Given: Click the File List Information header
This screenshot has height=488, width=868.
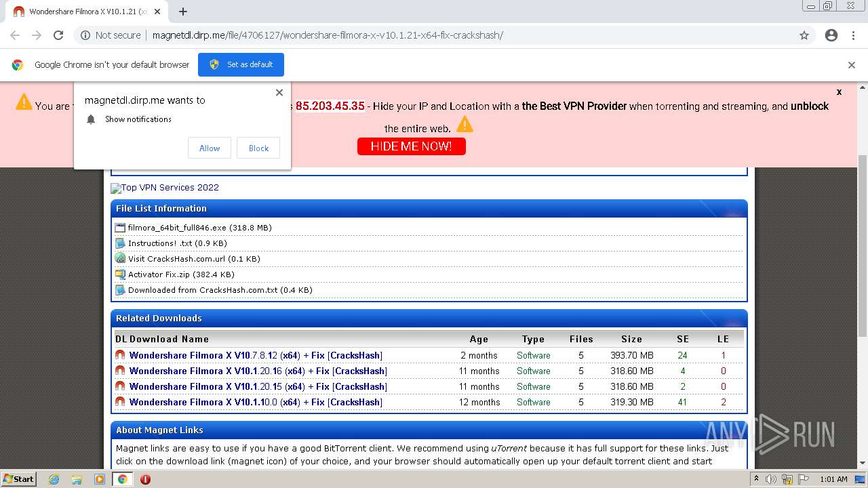Looking at the screenshot, I should [429, 208].
